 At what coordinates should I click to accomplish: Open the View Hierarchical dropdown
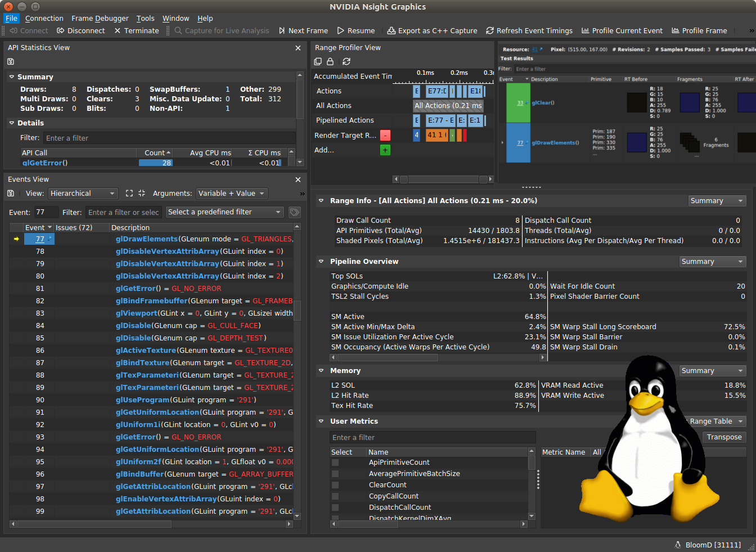pyautogui.click(x=83, y=194)
